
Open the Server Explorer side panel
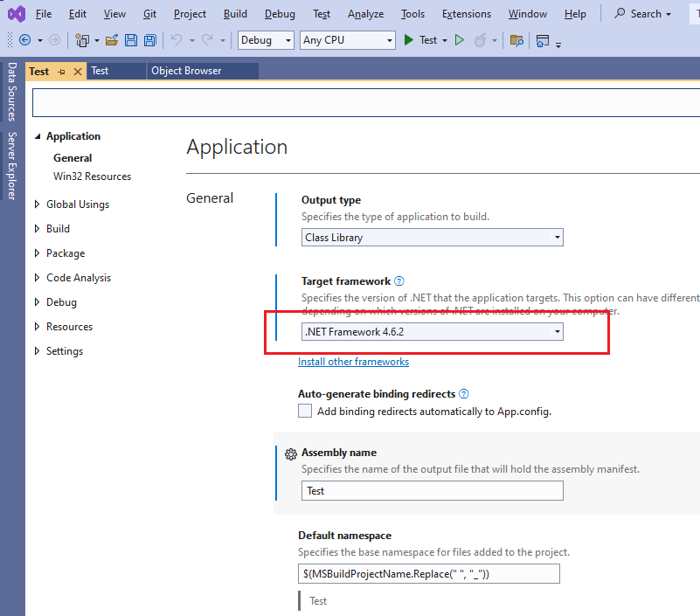pos(12,166)
